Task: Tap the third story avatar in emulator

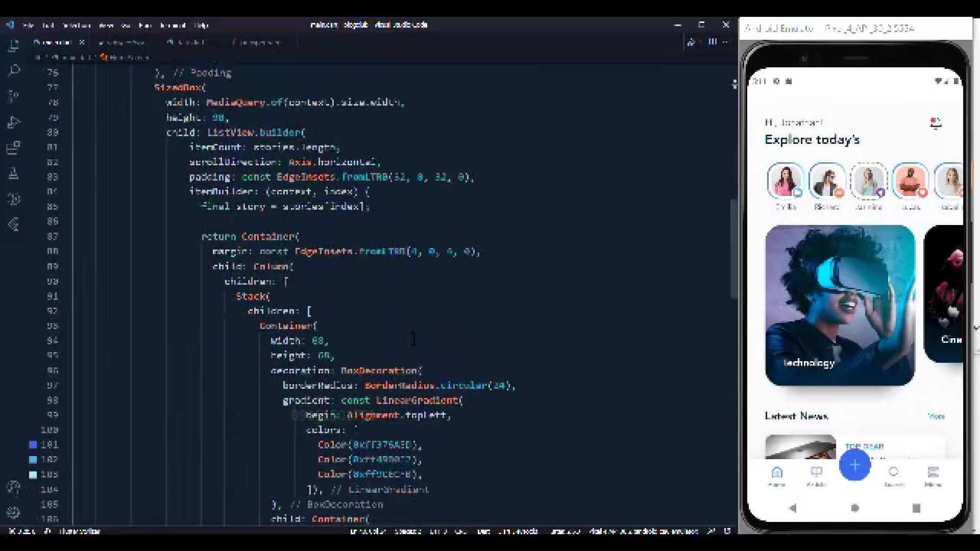Action: click(x=868, y=180)
